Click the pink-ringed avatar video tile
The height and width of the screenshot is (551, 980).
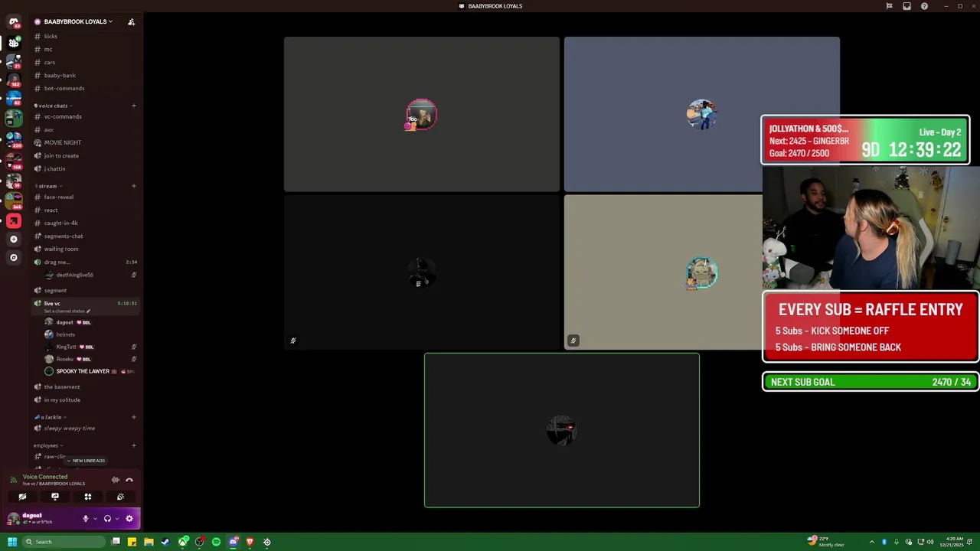[x=422, y=114]
